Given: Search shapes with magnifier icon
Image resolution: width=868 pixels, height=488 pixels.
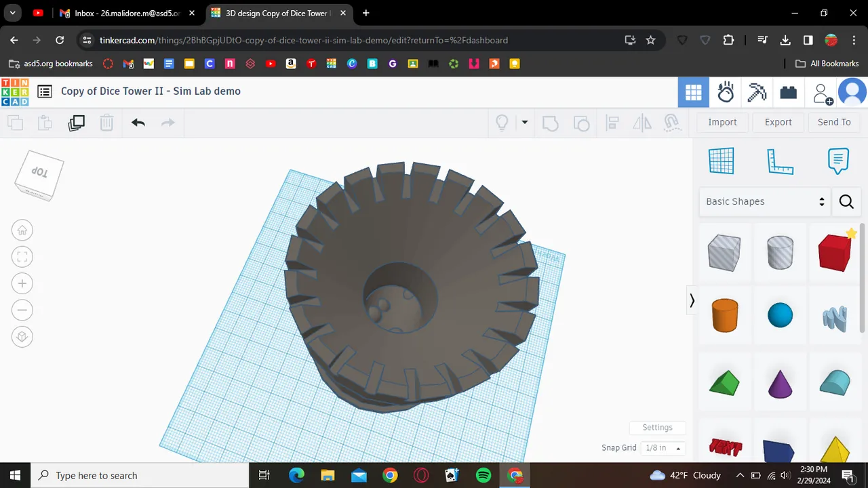Looking at the screenshot, I should [x=846, y=201].
